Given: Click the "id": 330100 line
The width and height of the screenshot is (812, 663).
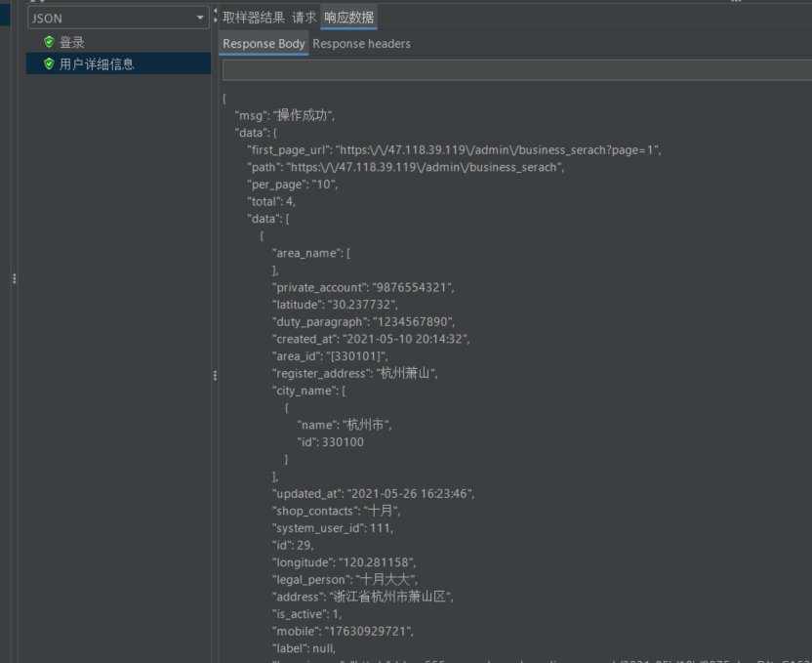Looking at the screenshot, I should tap(331, 441).
